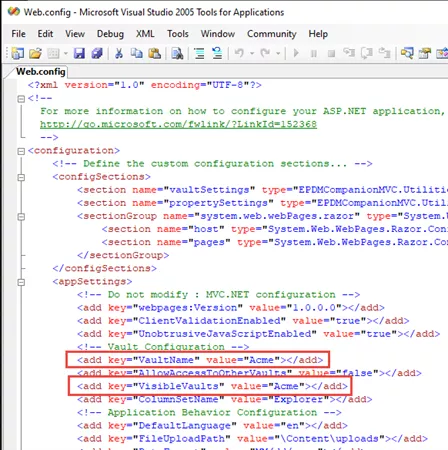Click the Start Debugging play icon

tap(296, 53)
